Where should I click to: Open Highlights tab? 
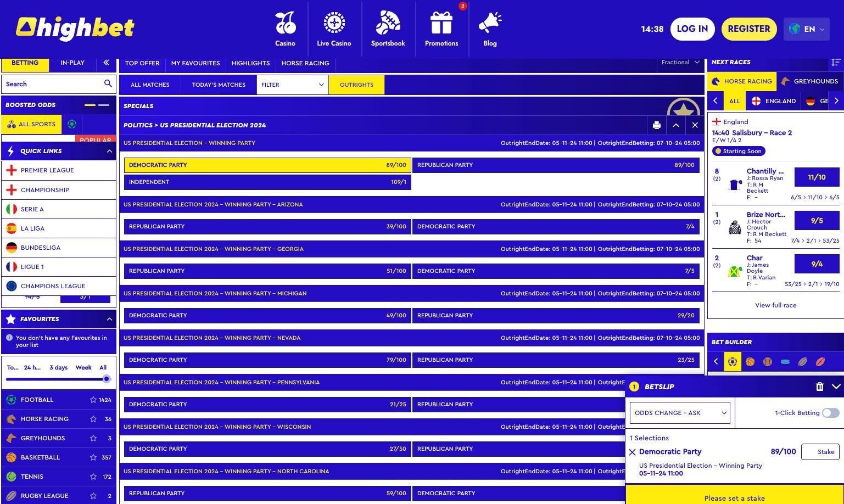pos(250,63)
